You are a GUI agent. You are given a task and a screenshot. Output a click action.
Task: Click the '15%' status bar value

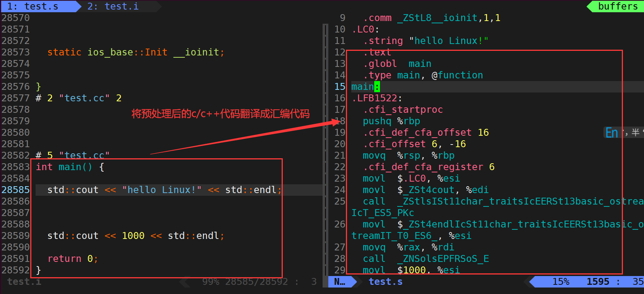tap(561, 282)
